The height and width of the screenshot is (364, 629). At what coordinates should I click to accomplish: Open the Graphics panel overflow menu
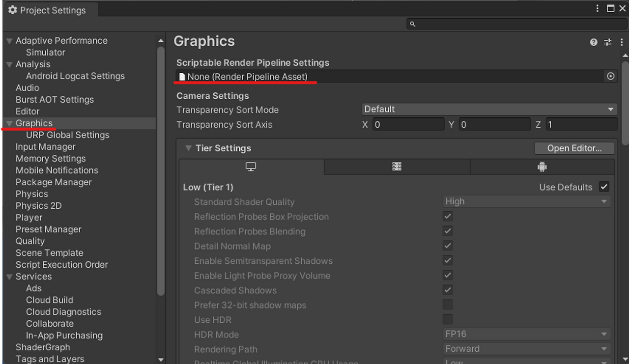pyautogui.click(x=621, y=42)
